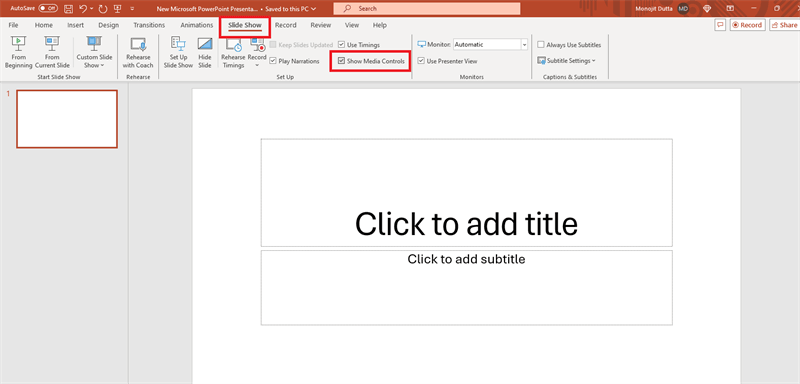Click the Record button at top right
The image size is (800, 384).
747,25
